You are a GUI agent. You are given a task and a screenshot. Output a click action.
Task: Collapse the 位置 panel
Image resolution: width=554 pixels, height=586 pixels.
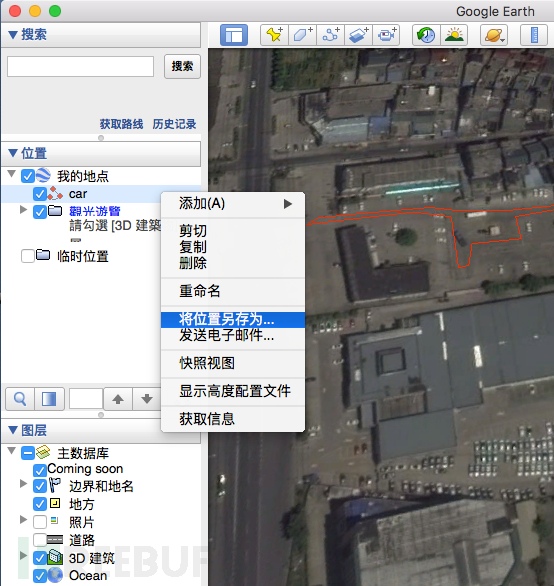[13, 153]
